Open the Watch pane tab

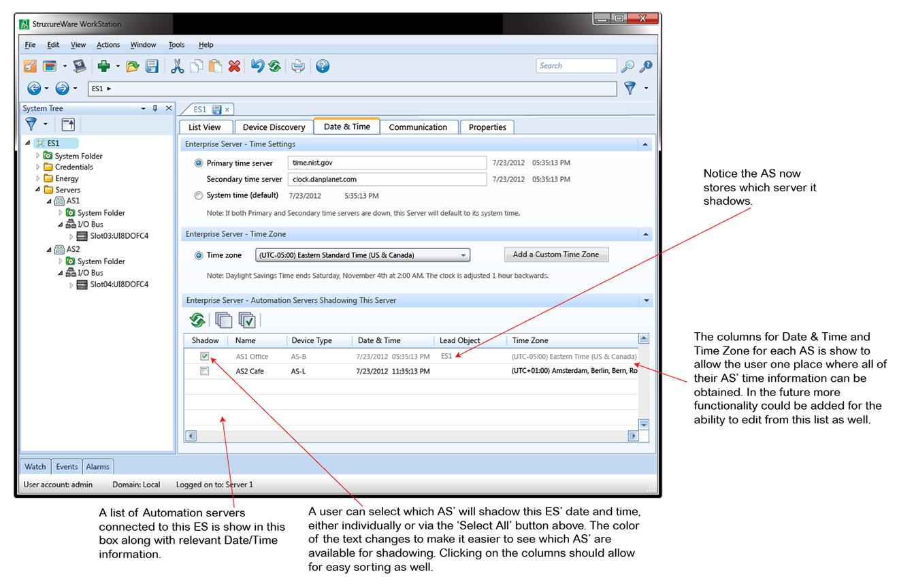35,467
